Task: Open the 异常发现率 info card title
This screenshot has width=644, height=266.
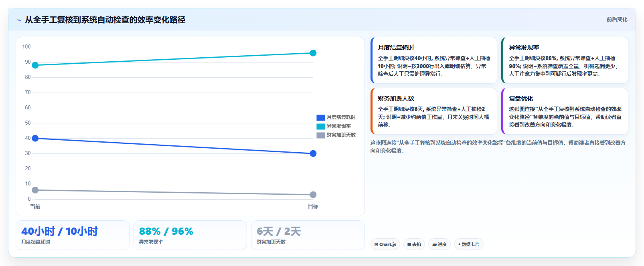Action: (x=524, y=47)
